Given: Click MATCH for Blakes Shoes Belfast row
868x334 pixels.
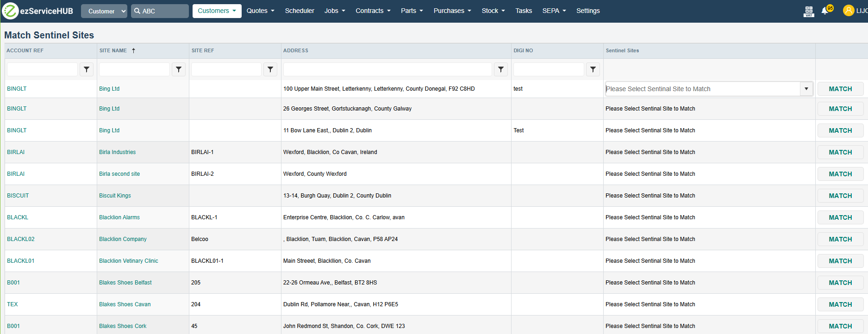Looking at the screenshot, I should [840, 283].
